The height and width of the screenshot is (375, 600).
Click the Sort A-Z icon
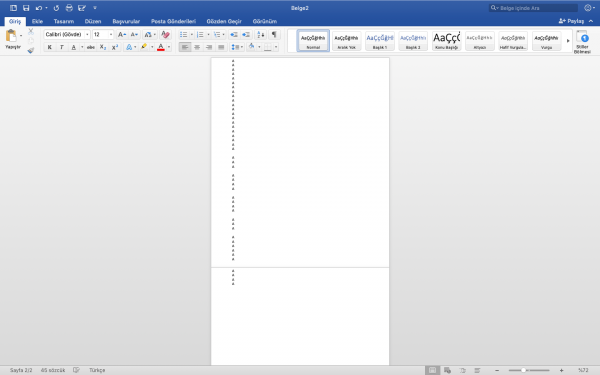click(x=261, y=35)
